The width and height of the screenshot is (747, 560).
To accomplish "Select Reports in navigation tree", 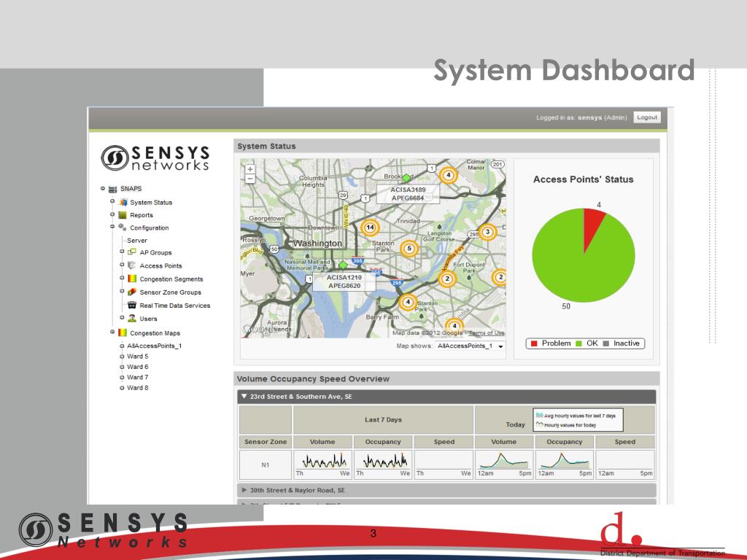I will coord(142,215).
